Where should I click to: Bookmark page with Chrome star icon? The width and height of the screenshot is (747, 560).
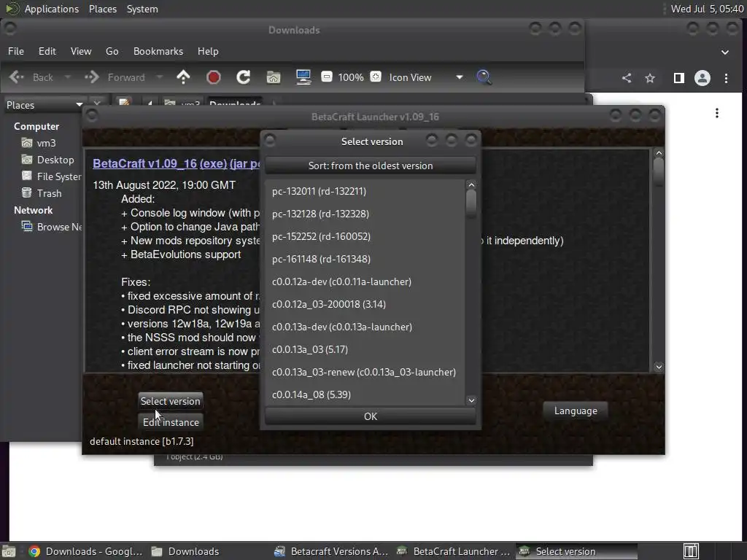coord(650,78)
